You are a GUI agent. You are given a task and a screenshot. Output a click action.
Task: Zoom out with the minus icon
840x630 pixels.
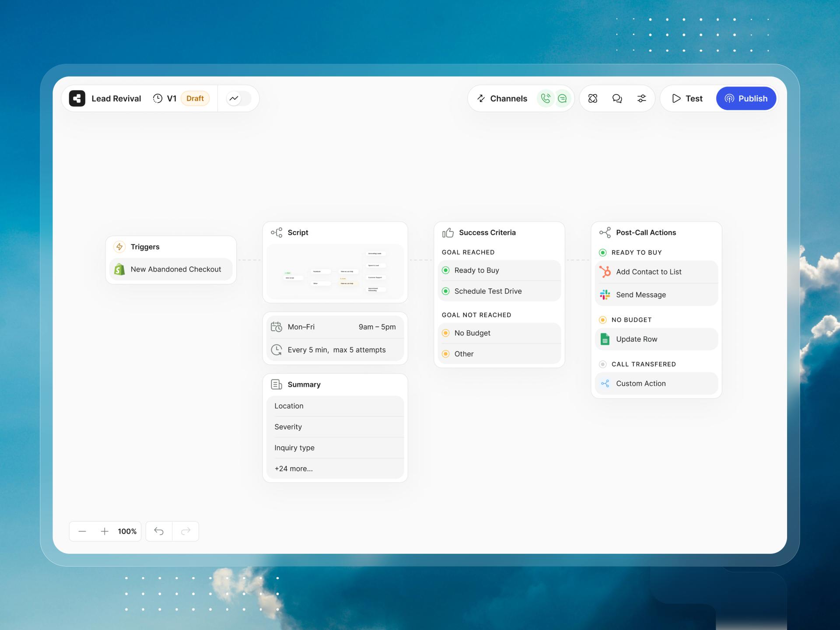point(82,532)
